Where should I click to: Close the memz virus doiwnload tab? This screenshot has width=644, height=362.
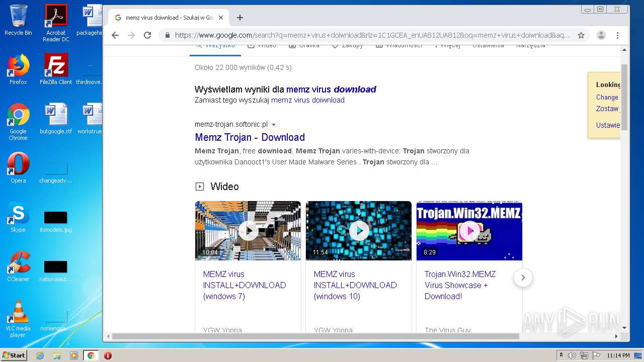click(221, 18)
